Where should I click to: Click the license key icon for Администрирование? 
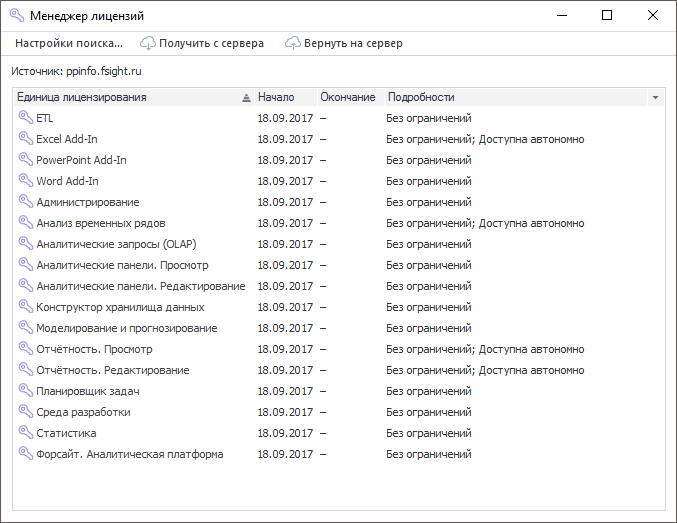[x=25, y=202]
